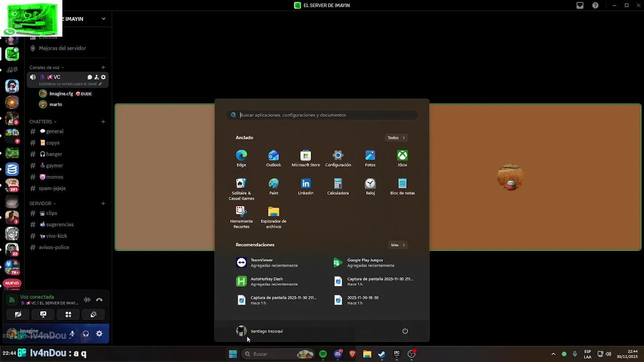Viewport: 644px width, 362px height.
Task: Launch Paint from pinned apps
Action: [x=274, y=186]
